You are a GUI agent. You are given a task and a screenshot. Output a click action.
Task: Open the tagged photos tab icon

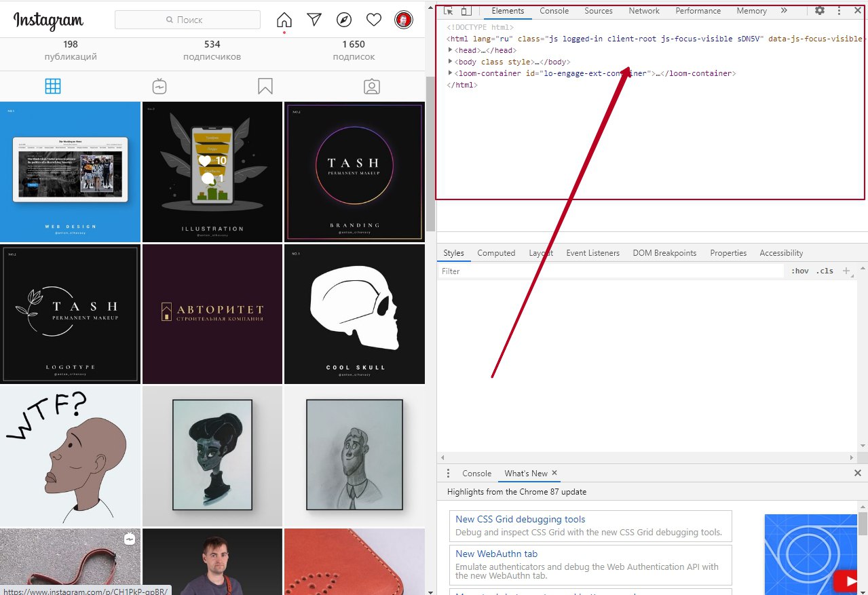point(372,86)
